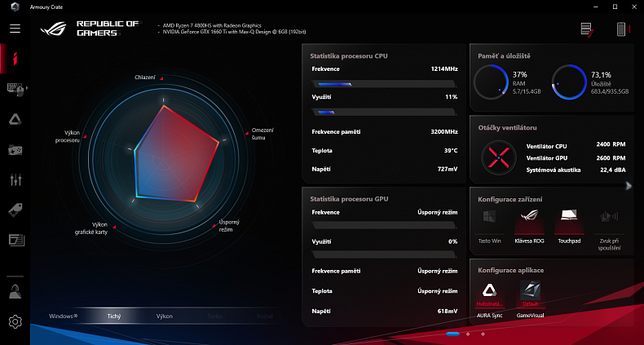Screen dimensions: 644x345
Task: Click the mobile device connect icon
Action: [622, 29]
